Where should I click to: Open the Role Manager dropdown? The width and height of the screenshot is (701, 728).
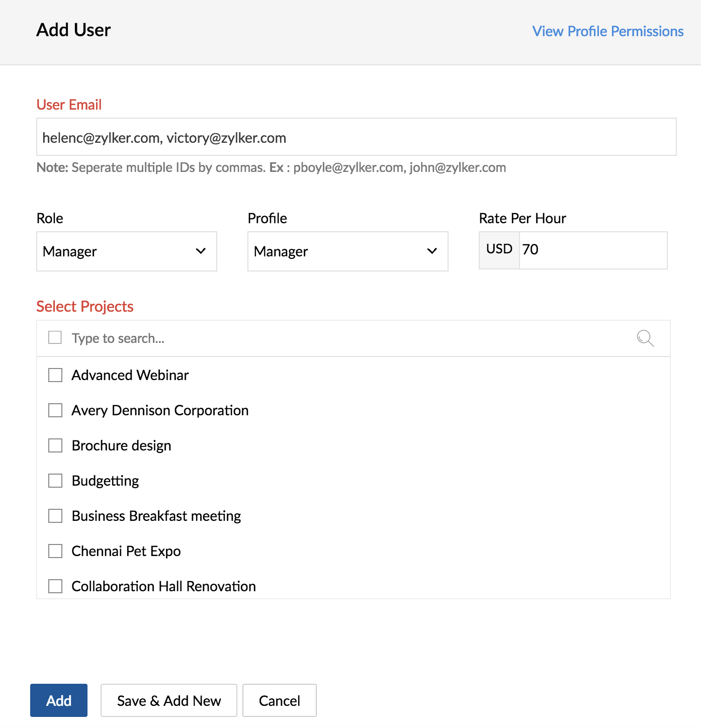pyautogui.click(x=127, y=251)
